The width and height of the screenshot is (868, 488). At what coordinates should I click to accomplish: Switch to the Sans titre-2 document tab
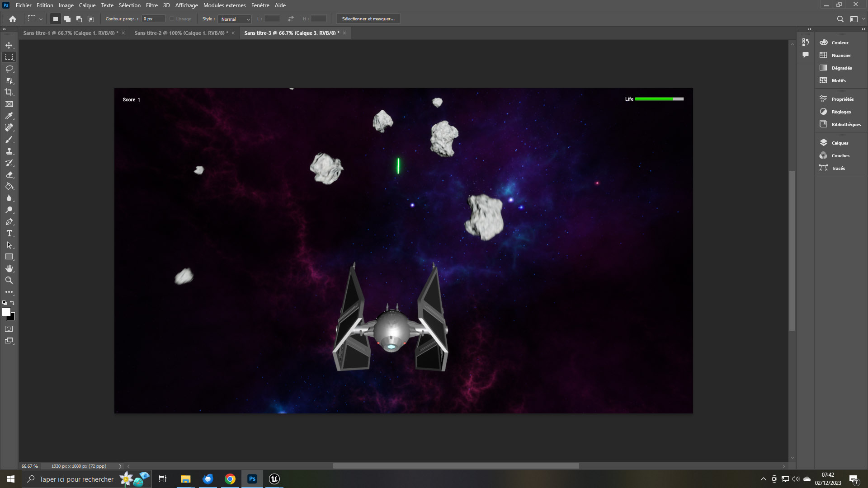point(181,33)
